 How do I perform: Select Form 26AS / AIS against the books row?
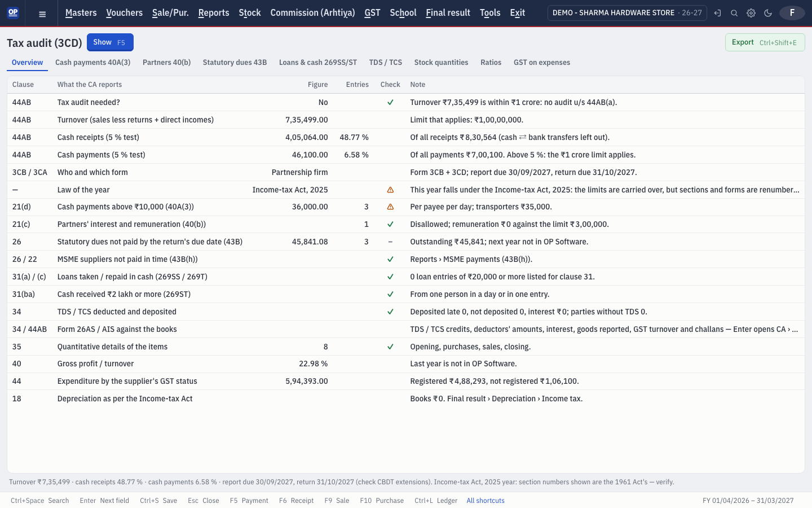406,329
